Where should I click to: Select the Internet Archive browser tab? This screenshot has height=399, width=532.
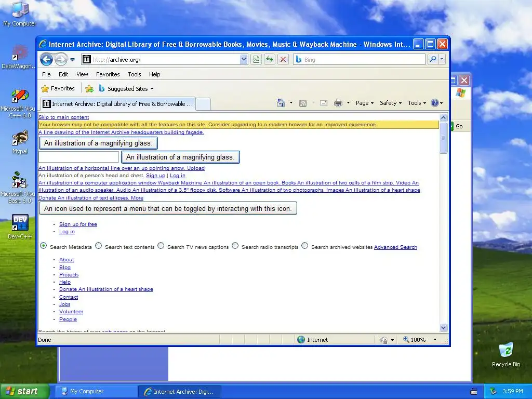[118, 104]
